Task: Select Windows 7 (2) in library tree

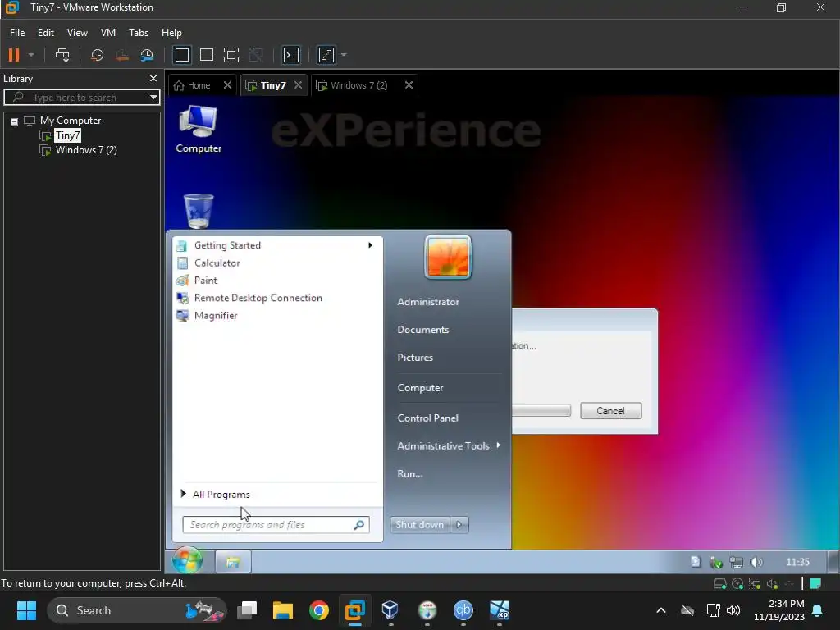Action: [x=86, y=150]
